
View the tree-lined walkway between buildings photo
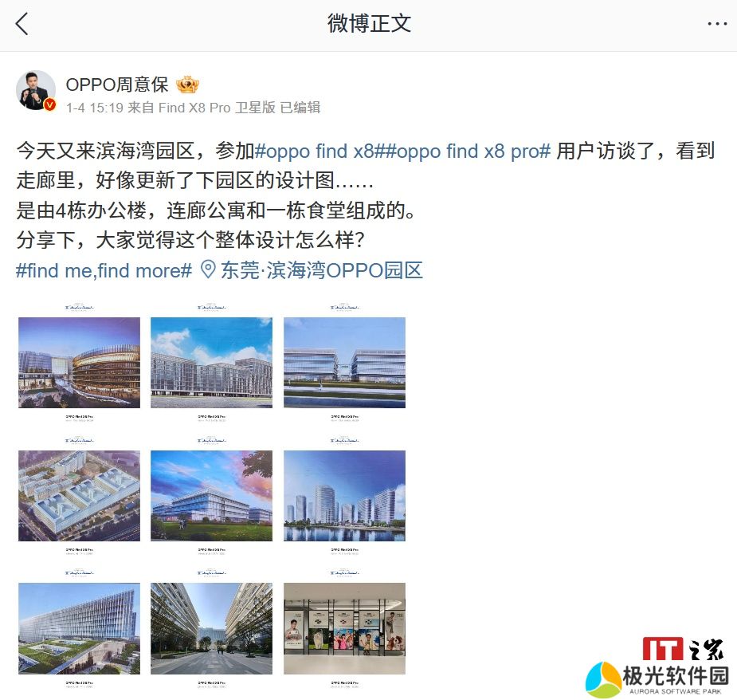pos(211,628)
